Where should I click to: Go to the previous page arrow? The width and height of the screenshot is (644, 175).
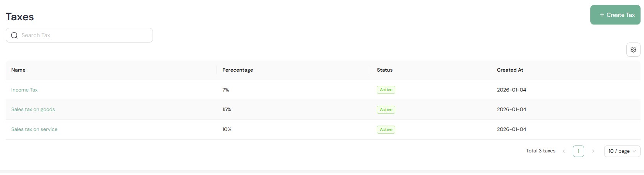564,151
